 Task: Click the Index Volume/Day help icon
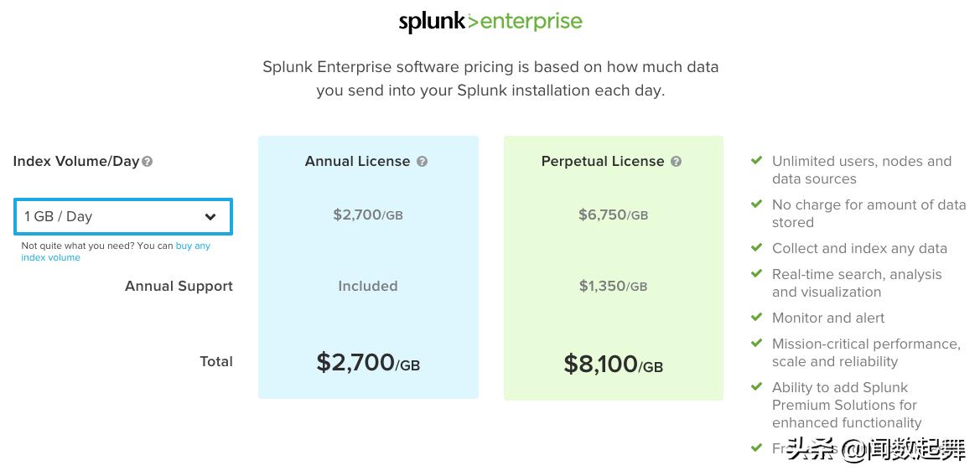coord(147,162)
